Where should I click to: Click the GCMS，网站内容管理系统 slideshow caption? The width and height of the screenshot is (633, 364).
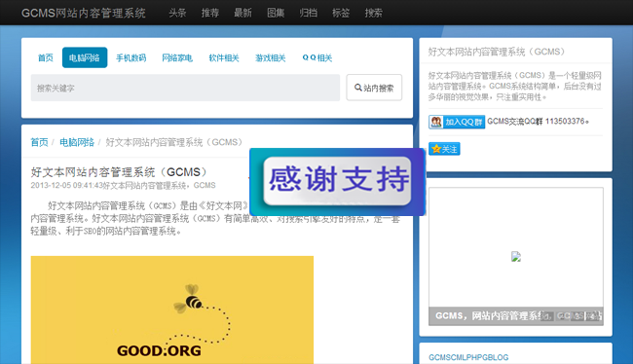pyautogui.click(x=516, y=315)
